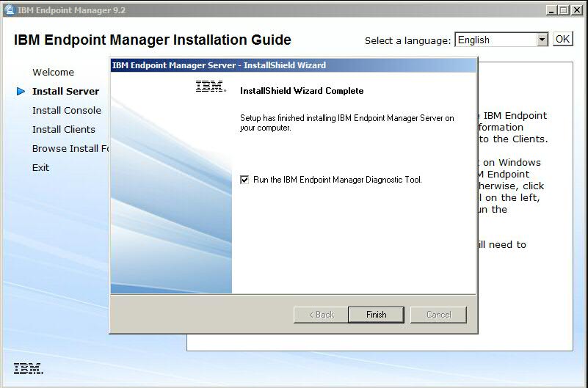Click the Cancel button in the wizard
Viewport: 588px width, 388px height.
(438, 315)
